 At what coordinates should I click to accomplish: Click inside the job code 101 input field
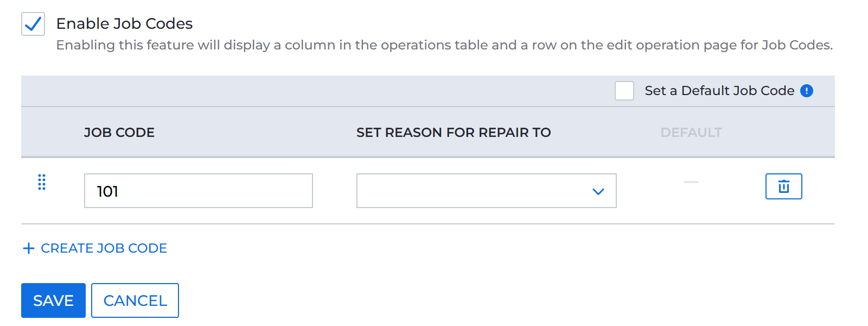(198, 191)
